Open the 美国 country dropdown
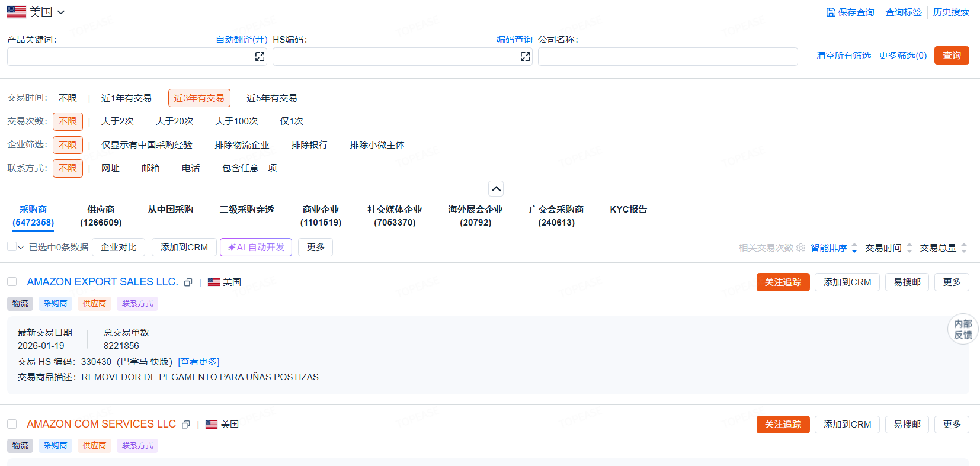 (36, 12)
